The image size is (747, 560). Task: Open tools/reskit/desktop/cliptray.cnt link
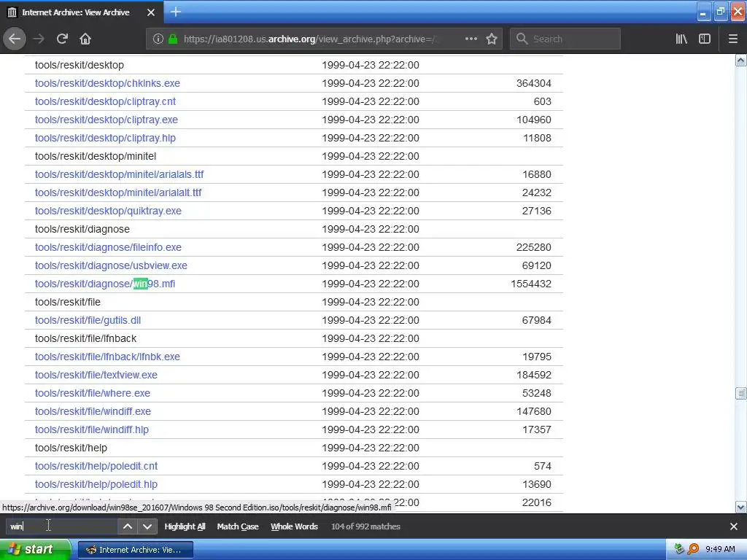(105, 101)
